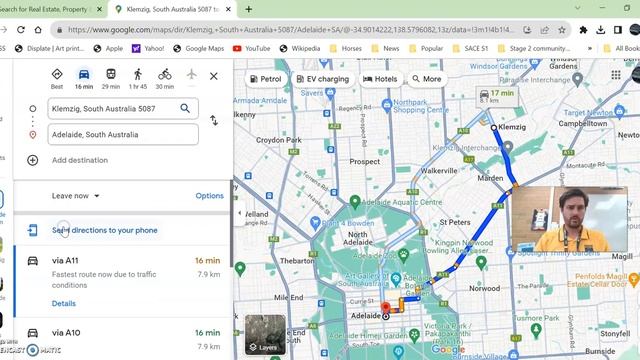The height and width of the screenshot is (360, 640).
Task: Toggle the browser side panel
Action: coord(618,30)
